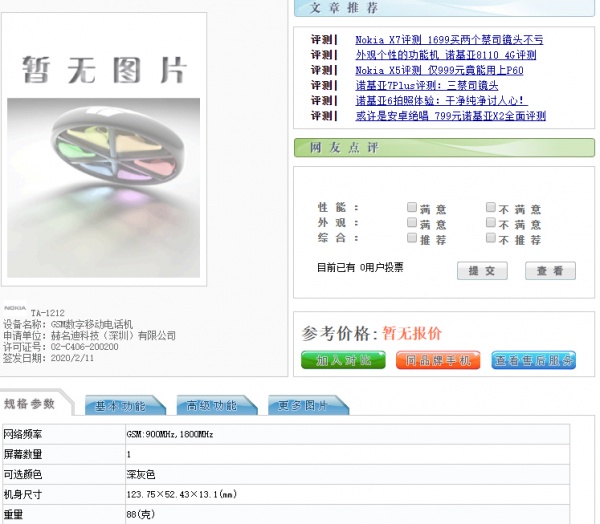Switch to the 基本功能 tab

[x=125, y=405]
